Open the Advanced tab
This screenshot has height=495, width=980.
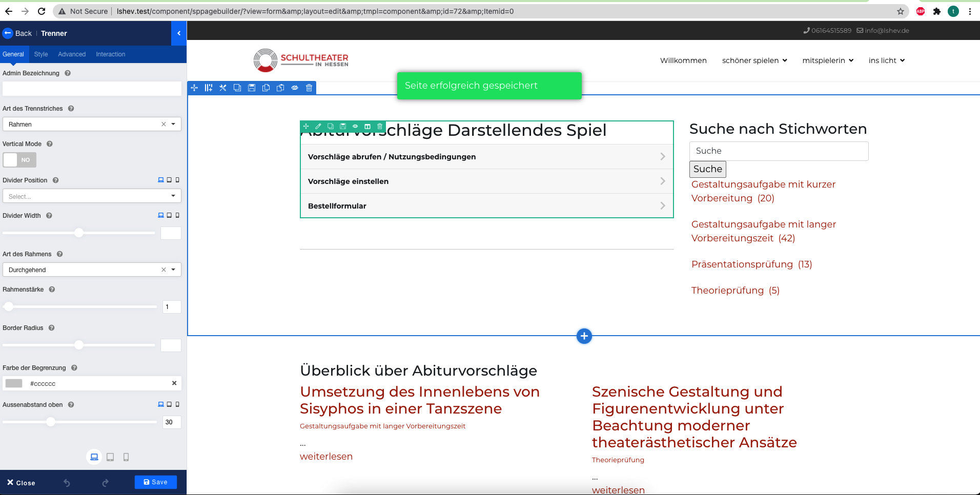72,54
